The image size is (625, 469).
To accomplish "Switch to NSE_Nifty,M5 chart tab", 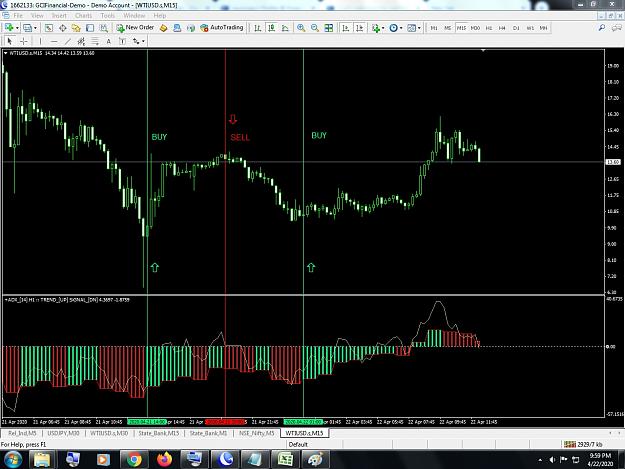I will click(257, 433).
